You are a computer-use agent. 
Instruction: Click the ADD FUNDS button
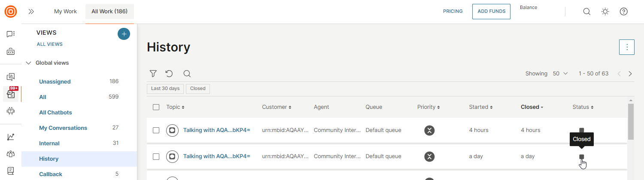pos(491,12)
